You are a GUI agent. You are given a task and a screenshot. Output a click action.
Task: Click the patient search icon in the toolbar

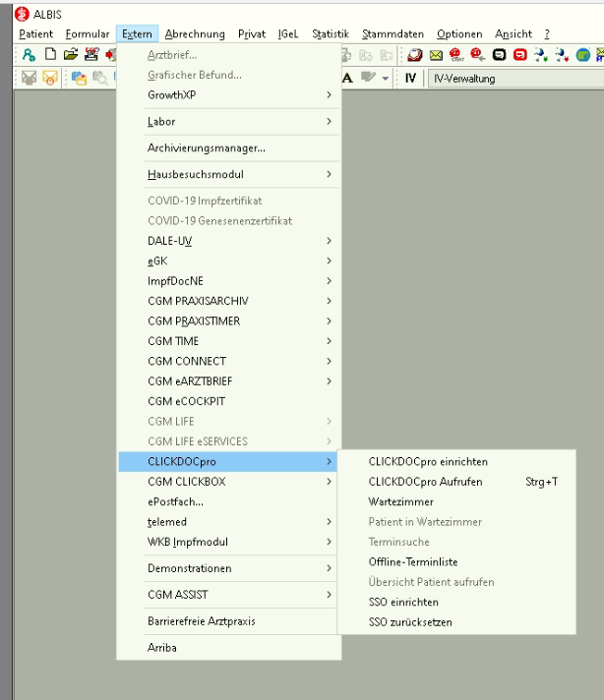[x=30, y=55]
